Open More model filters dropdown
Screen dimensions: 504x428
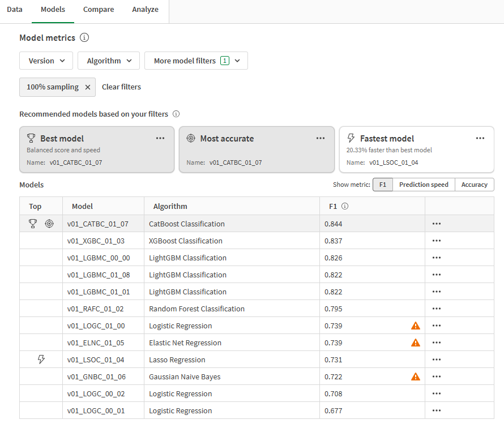click(x=196, y=61)
